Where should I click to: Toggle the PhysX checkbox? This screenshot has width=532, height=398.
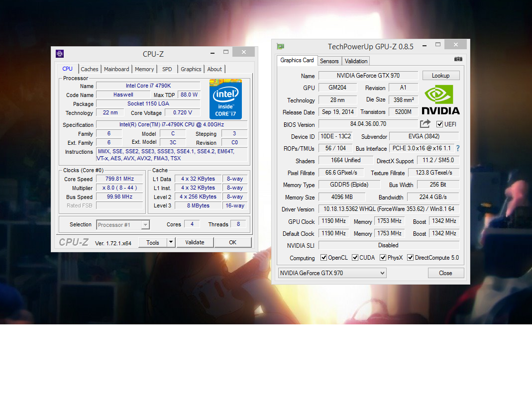coord(383,258)
